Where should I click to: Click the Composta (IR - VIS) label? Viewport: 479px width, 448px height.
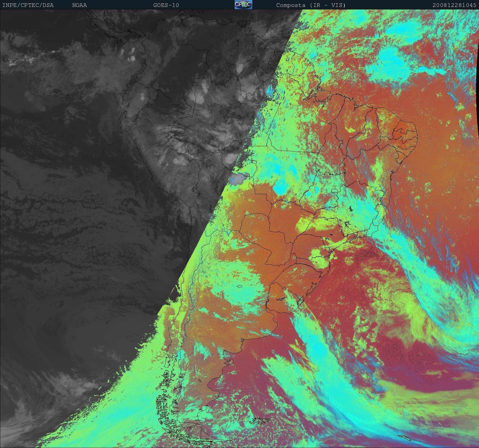[311, 5]
